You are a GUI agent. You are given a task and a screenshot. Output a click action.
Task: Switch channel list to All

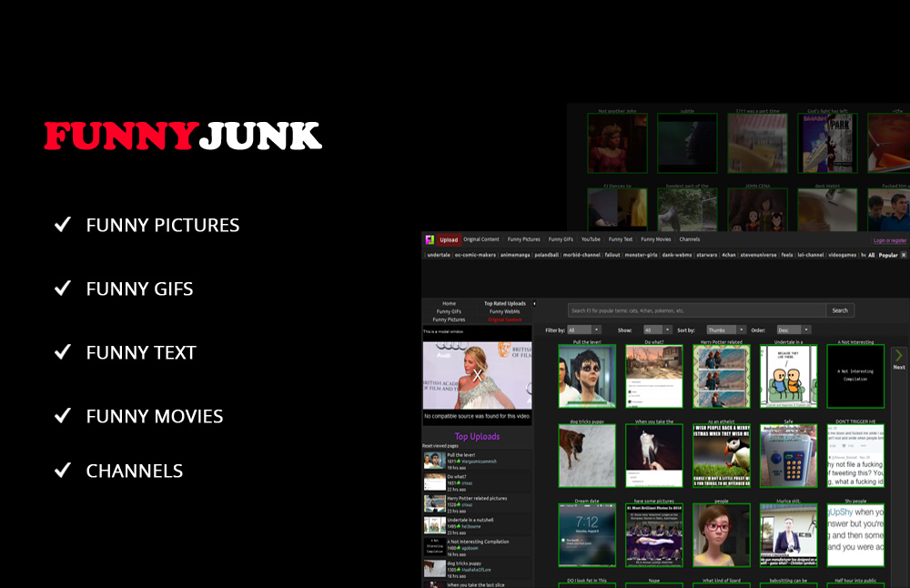[x=871, y=256]
